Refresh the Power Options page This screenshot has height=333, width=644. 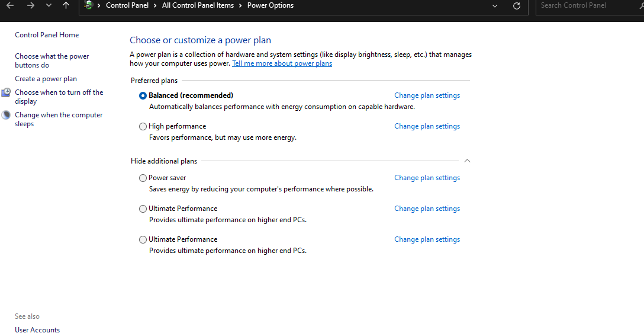517,6
